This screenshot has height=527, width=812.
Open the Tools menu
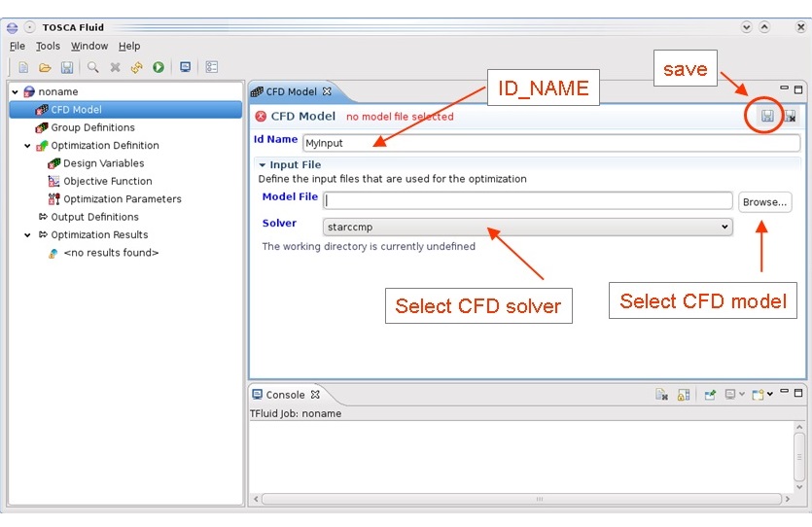click(x=48, y=46)
